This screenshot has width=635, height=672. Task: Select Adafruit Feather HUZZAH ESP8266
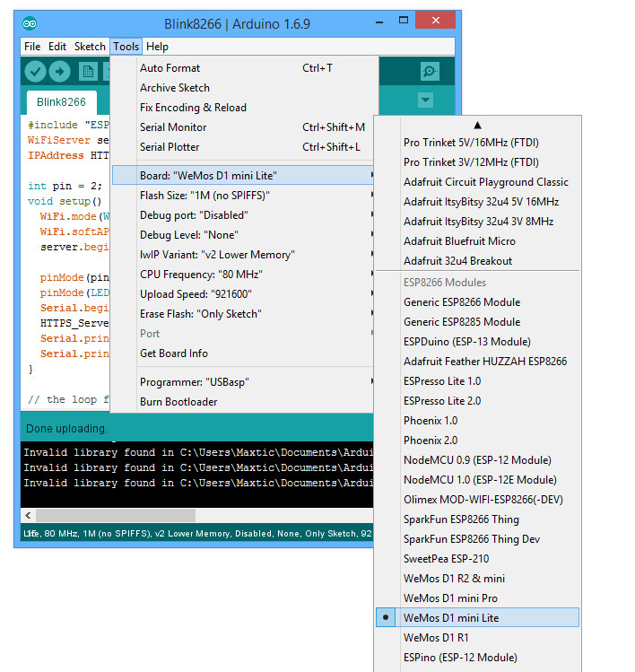(477, 362)
